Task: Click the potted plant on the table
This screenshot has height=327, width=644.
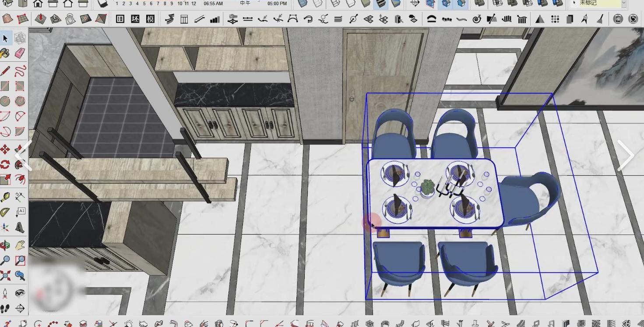Action: click(x=428, y=188)
